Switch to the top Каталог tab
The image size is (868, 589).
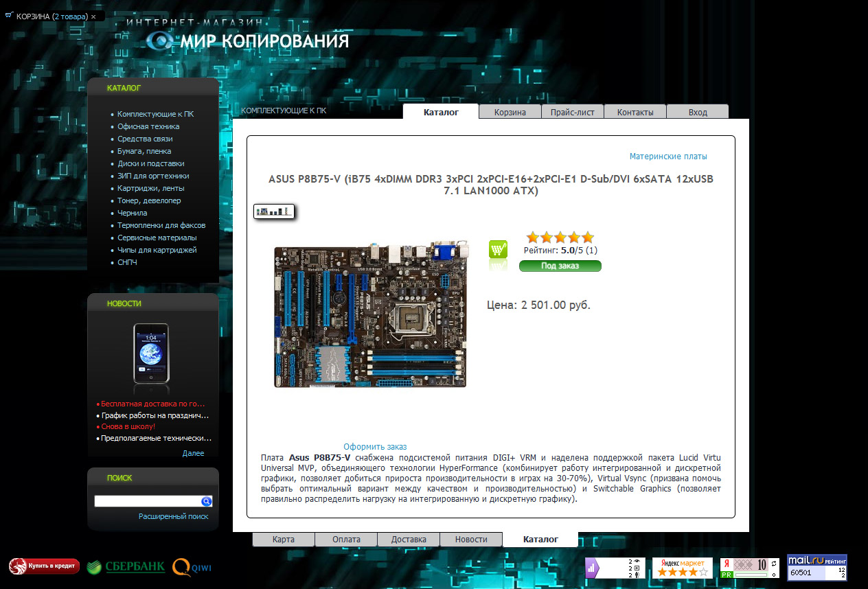coord(441,112)
